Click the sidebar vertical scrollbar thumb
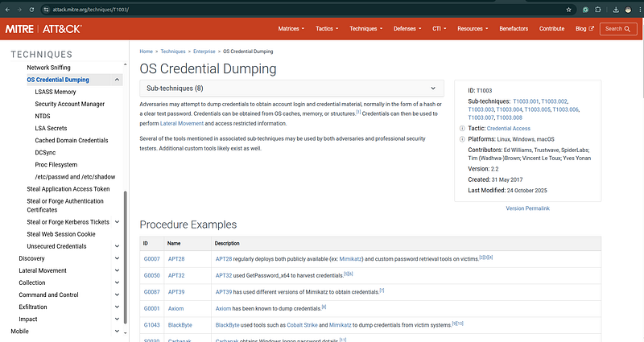 126,258
